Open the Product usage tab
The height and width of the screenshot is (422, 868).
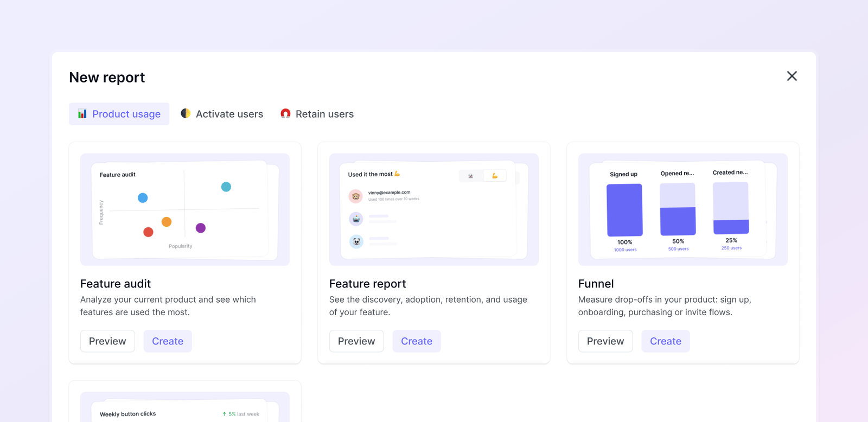pyautogui.click(x=119, y=114)
